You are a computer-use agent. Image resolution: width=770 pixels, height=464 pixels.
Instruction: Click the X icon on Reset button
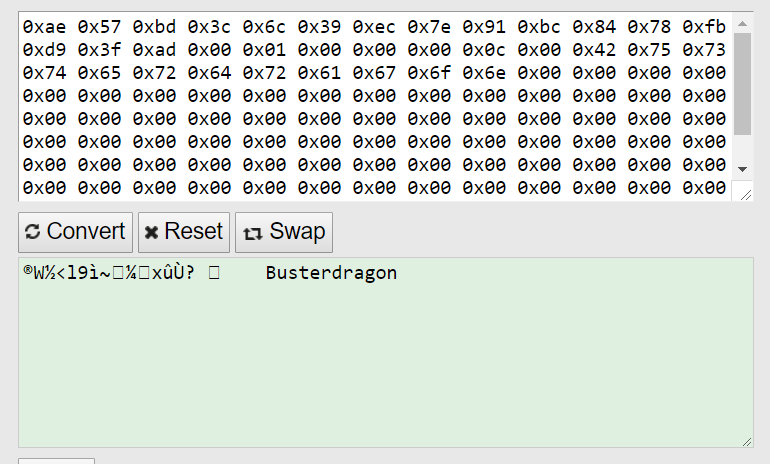pyautogui.click(x=151, y=232)
